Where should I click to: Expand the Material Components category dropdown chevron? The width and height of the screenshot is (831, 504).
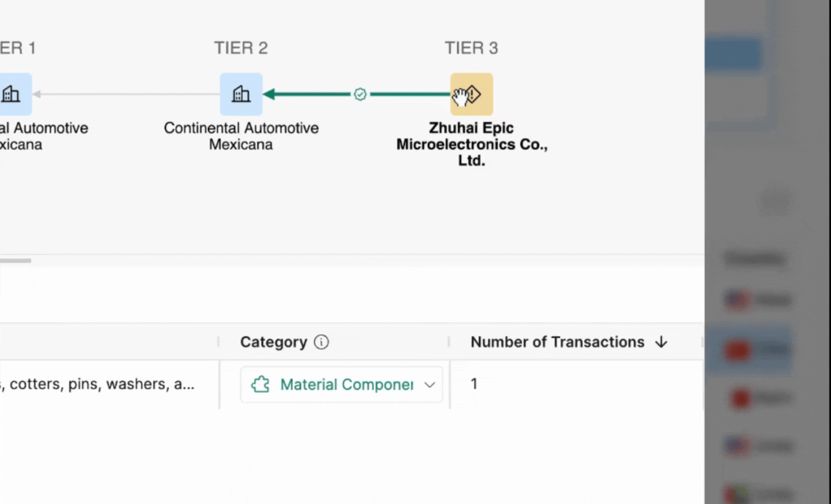point(429,385)
